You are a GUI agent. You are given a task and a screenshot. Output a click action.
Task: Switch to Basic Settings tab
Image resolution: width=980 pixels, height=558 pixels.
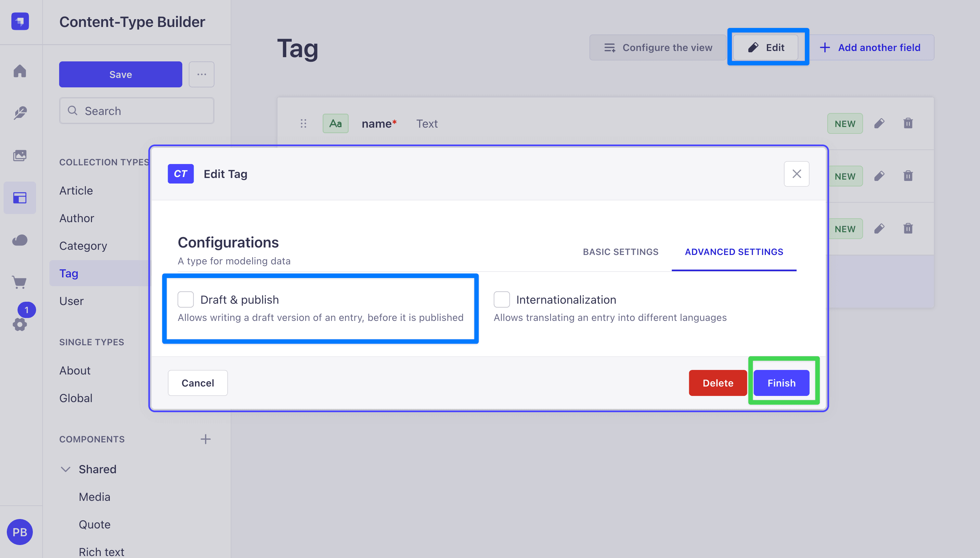[620, 252]
